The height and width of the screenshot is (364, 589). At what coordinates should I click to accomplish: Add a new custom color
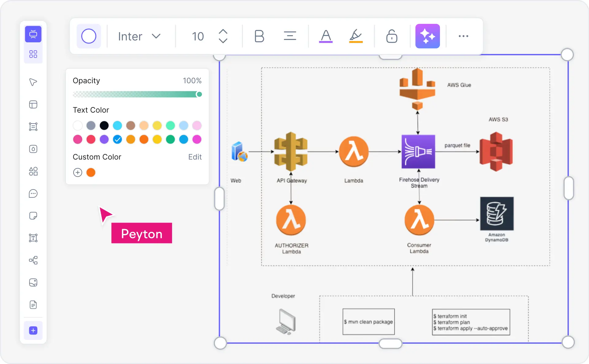pyautogui.click(x=78, y=173)
